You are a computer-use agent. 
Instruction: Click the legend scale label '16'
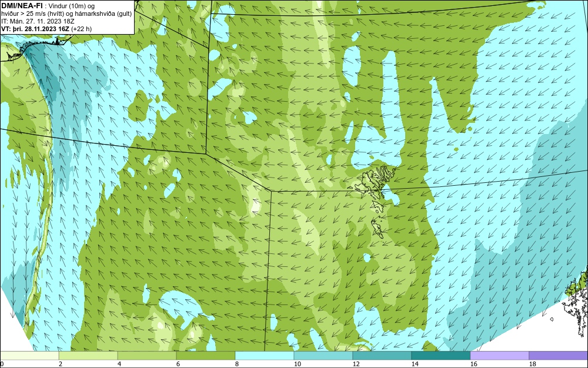coord(473,364)
